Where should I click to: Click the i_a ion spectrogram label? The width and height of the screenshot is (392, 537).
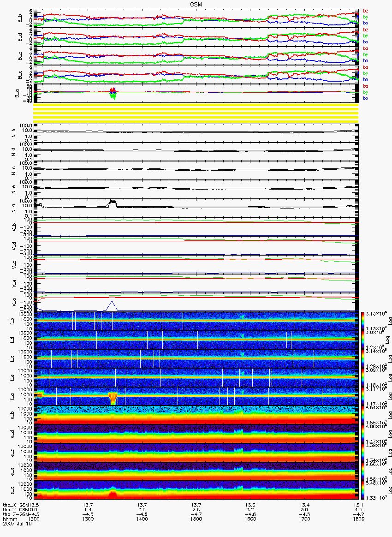12,397
